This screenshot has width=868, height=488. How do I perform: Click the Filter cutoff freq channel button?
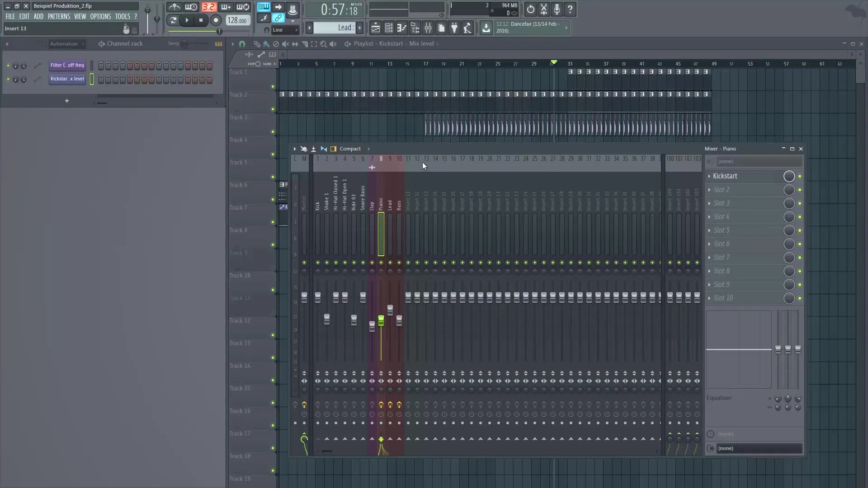(x=67, y=66)
